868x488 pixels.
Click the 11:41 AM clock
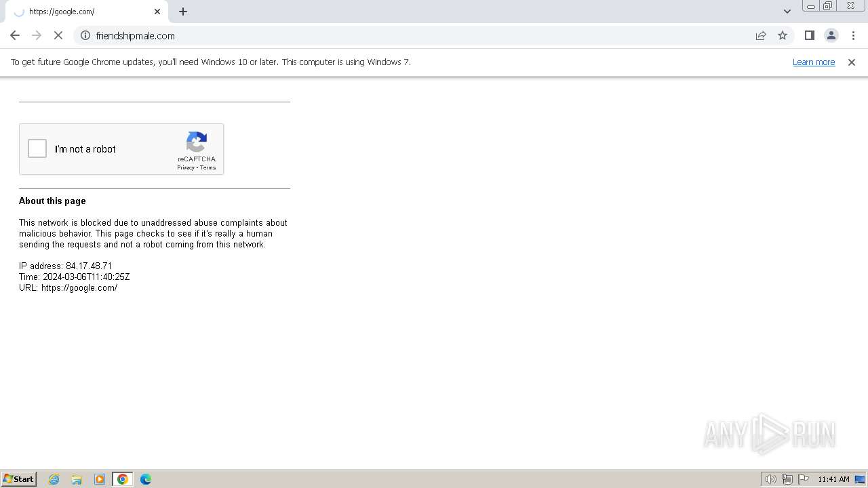pos(833,479)
